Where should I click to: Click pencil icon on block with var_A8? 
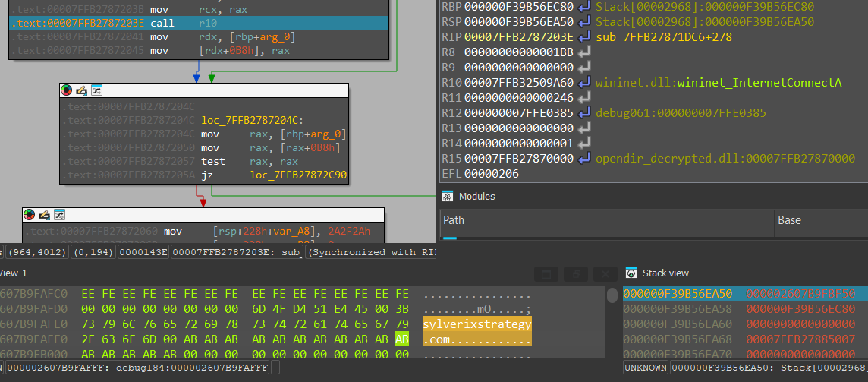(44, 215)
